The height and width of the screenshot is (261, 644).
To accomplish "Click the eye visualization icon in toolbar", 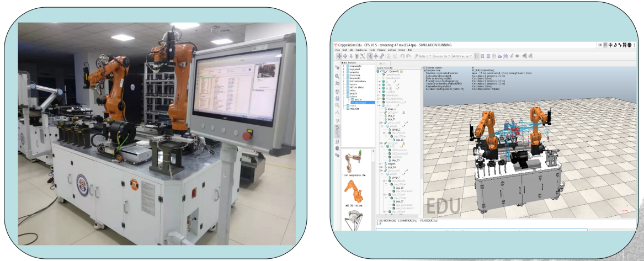I will click(518, 56).
